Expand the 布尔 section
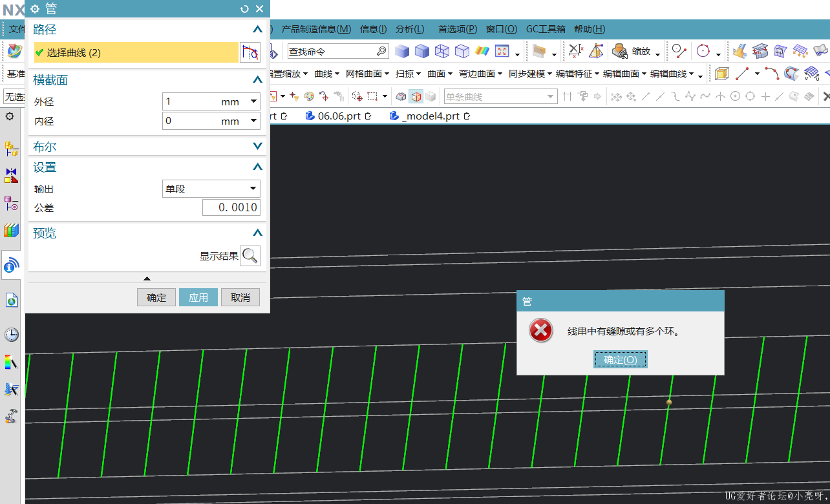830x504 pixels. pos(257,147)
